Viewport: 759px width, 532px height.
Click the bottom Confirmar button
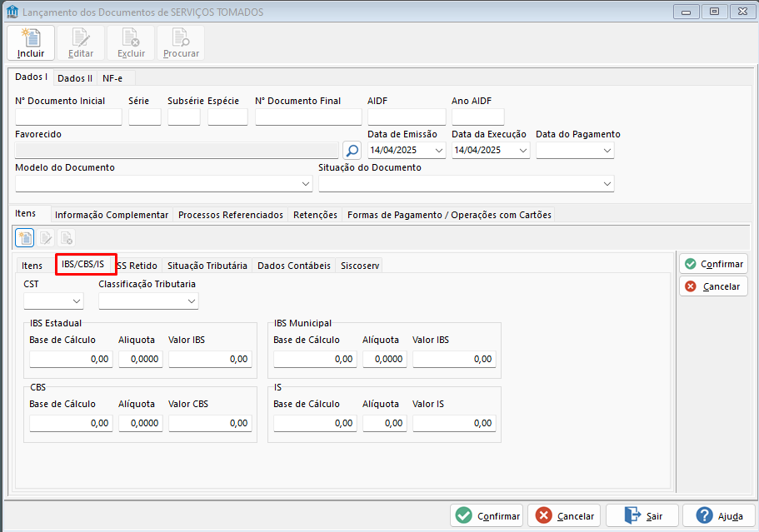pos(487,515)
